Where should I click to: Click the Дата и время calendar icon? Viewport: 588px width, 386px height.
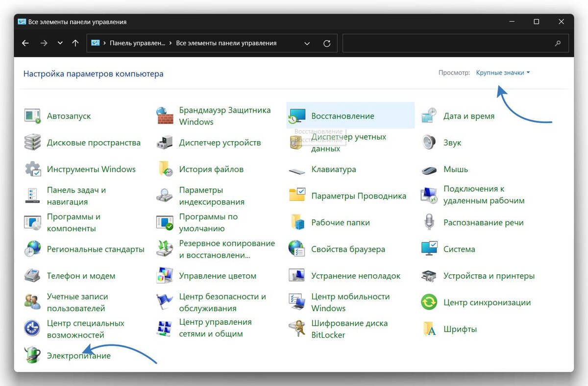coord(429,116)
